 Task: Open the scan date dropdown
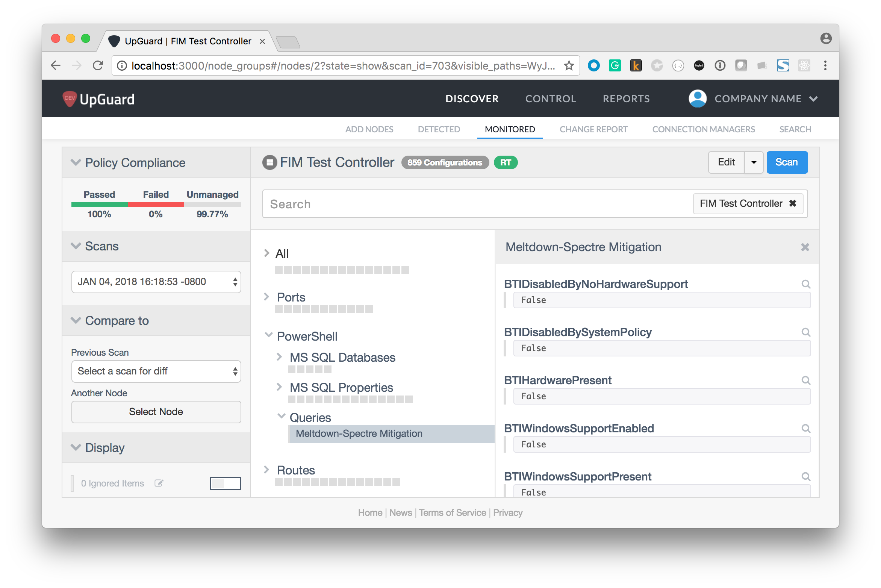pos(156,282)
